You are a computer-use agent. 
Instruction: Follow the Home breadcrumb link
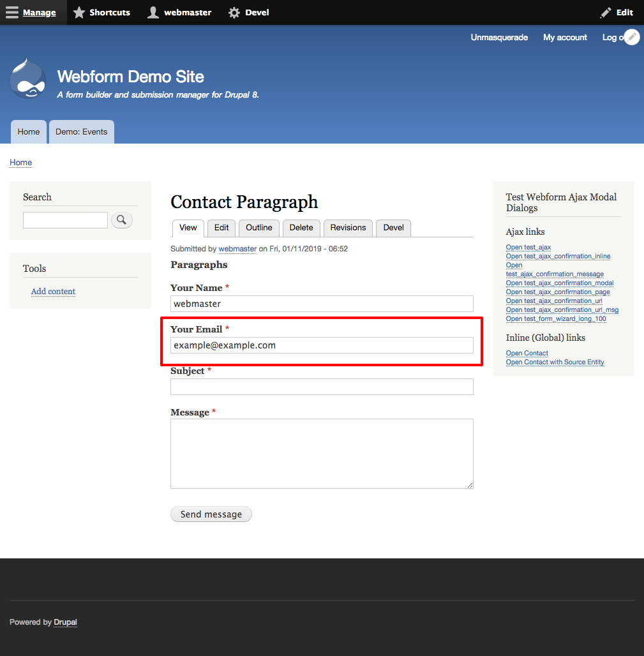[x=20, y=163]
